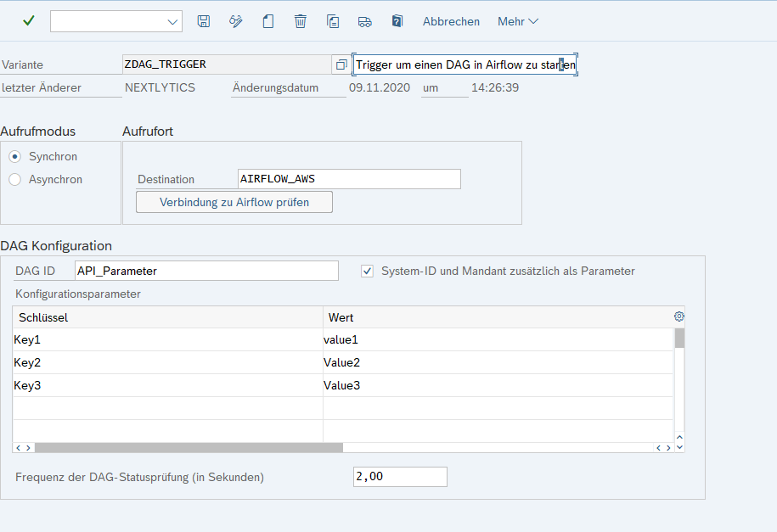Click the transport truck icon
This screenshot has width=777, height=532.
364,21
